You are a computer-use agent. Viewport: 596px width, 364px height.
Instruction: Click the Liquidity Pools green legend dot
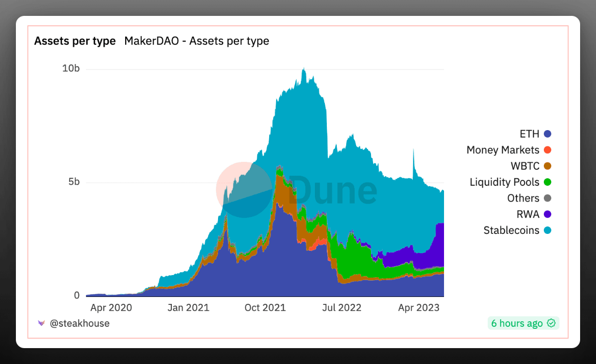pyautogui.click(x=547, y=182)
